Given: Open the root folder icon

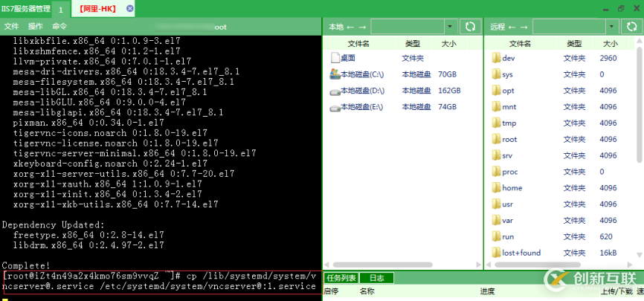Looking at the screenshot, I should (x=497, y=139).
